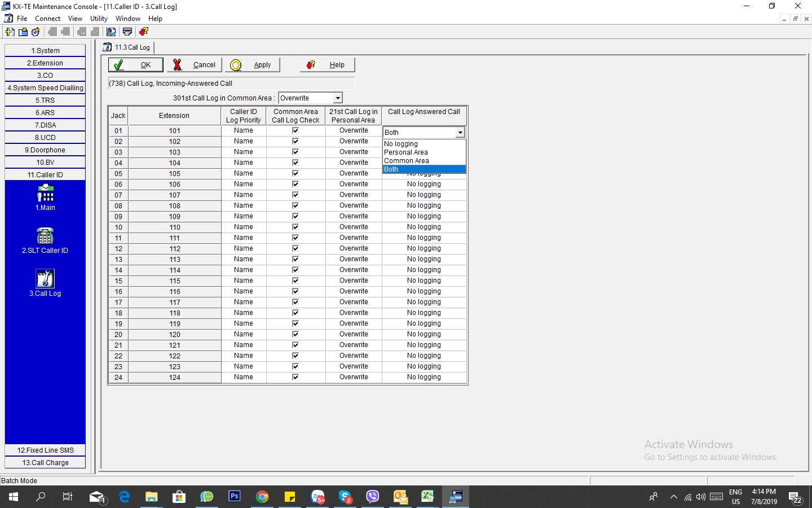Click the Save to disk toolbar icon
Screen dimensions: 812x508
coord(36,32)
